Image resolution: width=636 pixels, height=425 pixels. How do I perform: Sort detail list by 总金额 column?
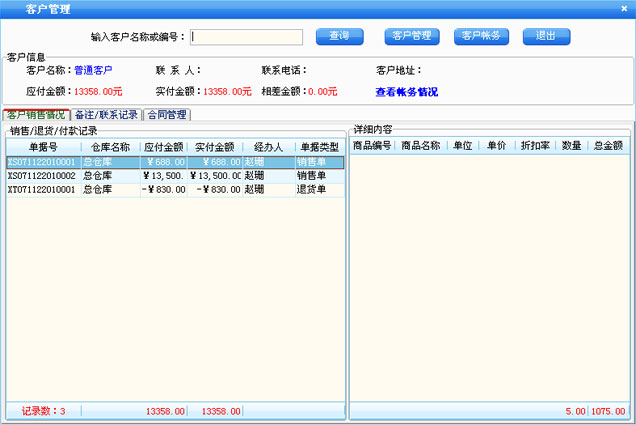607,145
